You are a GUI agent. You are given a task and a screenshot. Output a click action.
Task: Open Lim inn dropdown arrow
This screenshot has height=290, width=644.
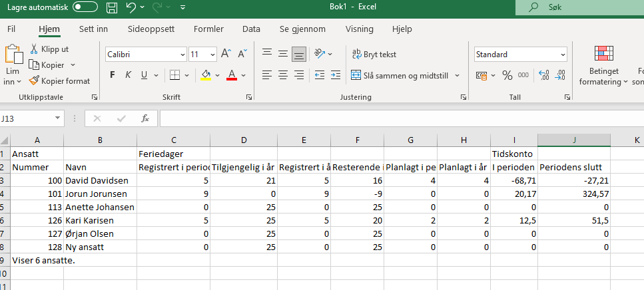[19, 82]
